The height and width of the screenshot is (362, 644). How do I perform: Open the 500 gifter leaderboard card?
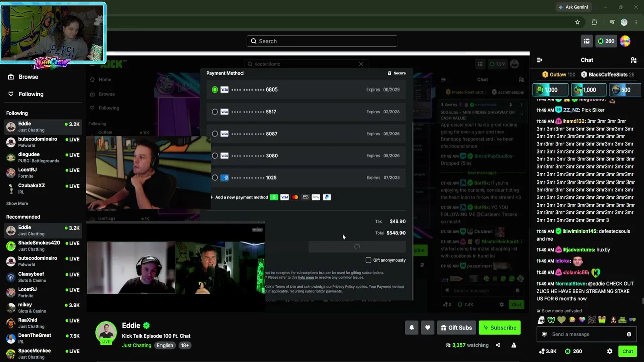624,90
